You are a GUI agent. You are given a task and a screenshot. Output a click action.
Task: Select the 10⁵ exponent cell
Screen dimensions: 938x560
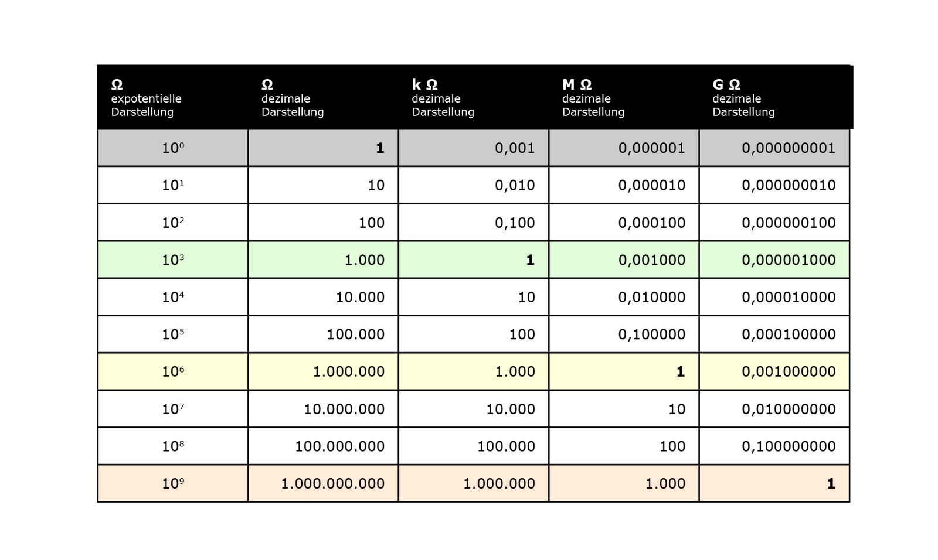coord(173,334)
